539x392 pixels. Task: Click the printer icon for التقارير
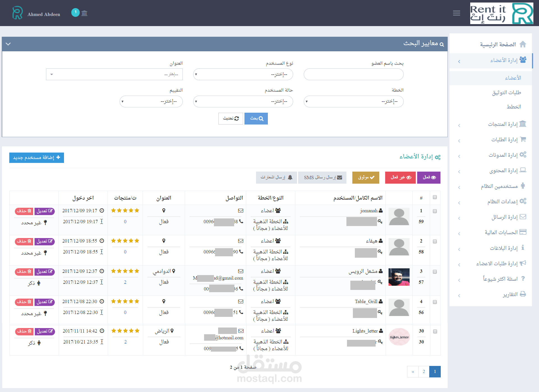(x=523, y=294)
